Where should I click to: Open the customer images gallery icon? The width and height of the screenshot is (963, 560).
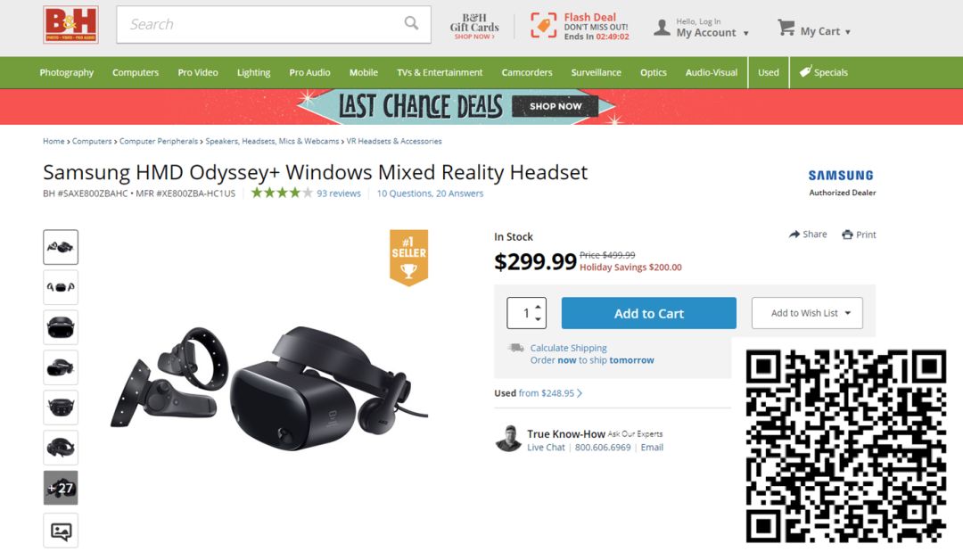tap(61, 531)
